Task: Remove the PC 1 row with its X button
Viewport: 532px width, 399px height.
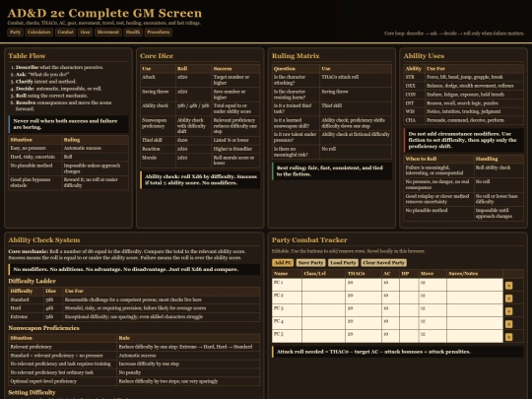Action: [x=508, y=286]
